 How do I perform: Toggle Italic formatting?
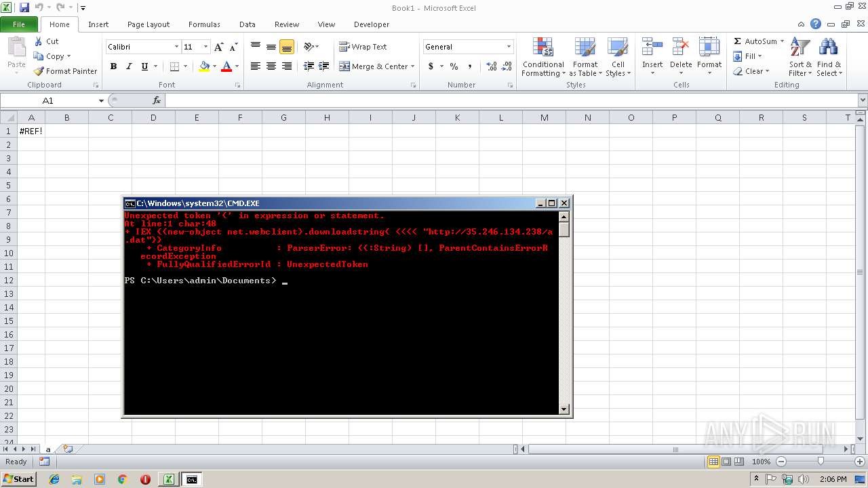tap(129, 66)
